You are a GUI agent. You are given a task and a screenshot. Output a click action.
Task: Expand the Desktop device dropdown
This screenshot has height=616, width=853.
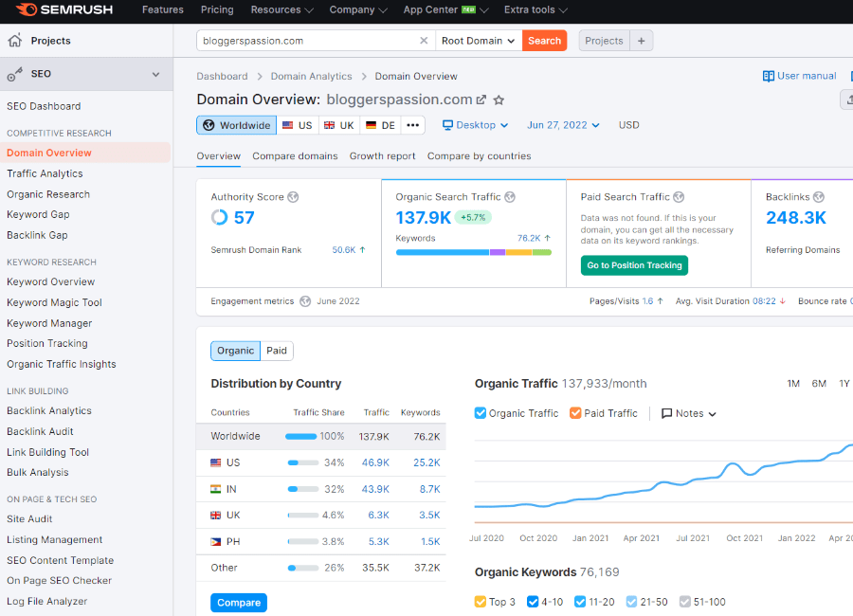click(x=476, y=125)
